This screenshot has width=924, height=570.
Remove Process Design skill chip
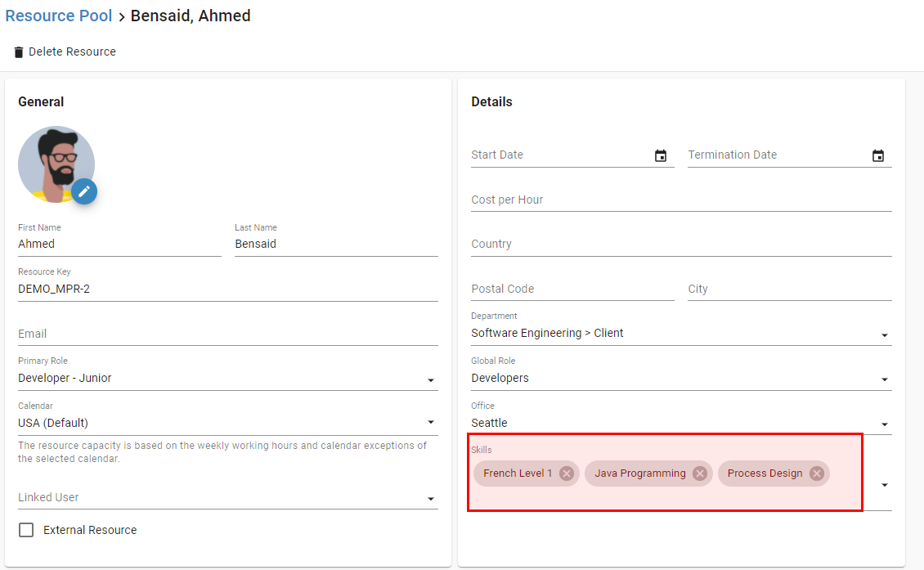pyautogui.click(x=816, y=474)
